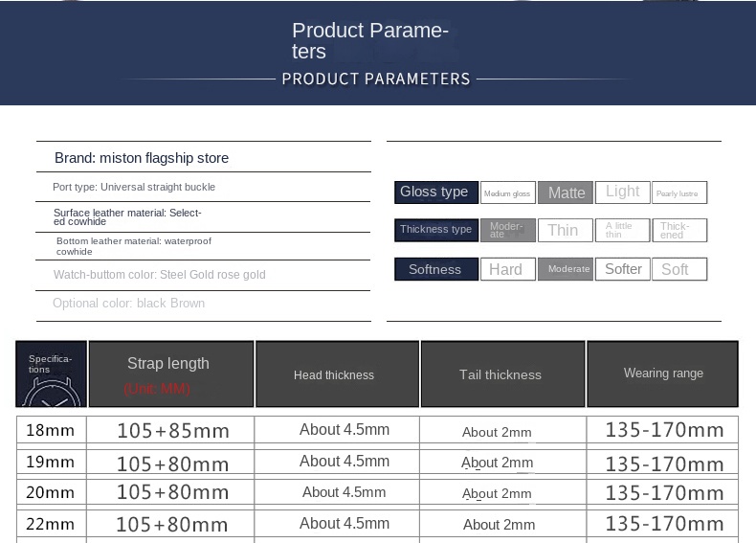
Task: Click the watch icon in Specifications cell
Action: click(50, 392)
